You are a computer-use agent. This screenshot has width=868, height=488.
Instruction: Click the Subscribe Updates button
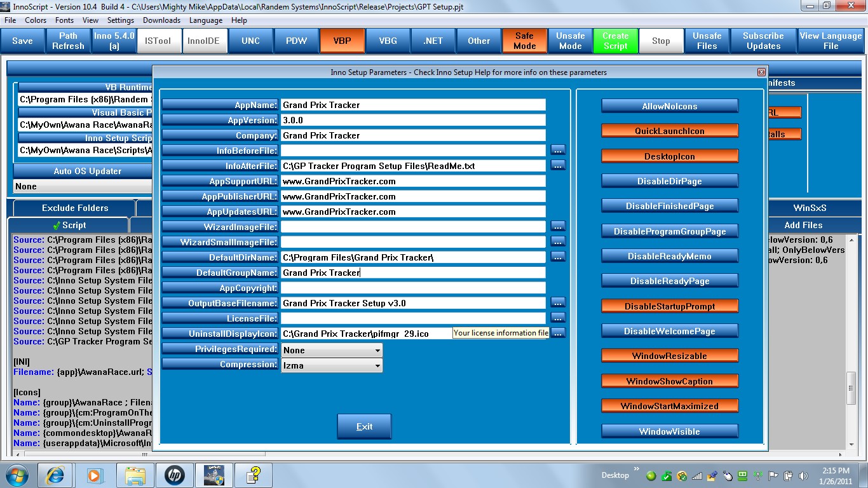pyautogui.click(x=763, y=41)
